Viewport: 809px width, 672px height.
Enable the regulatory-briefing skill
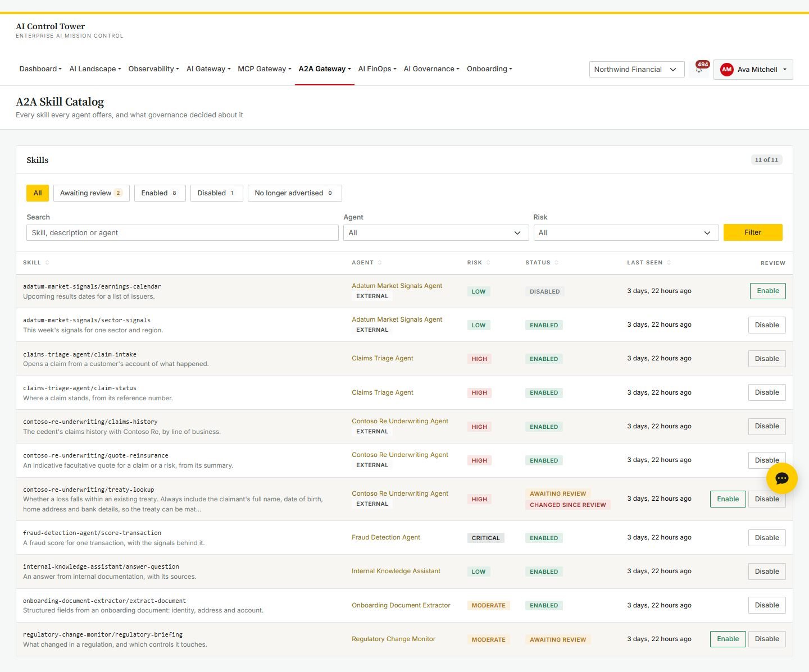728,639
